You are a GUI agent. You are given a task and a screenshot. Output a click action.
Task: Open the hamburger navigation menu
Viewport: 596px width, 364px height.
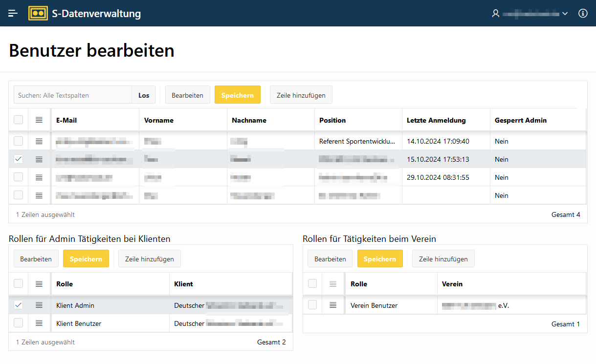tap(13, 14)
